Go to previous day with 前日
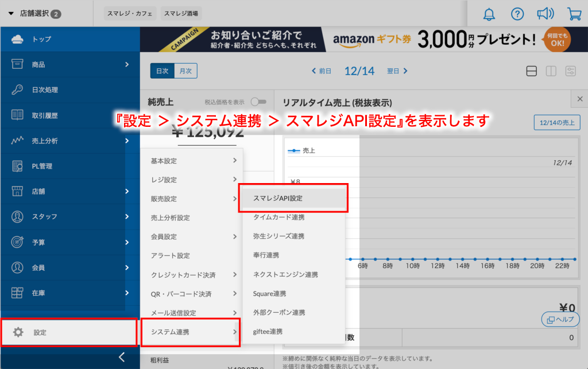 point(322,71)
